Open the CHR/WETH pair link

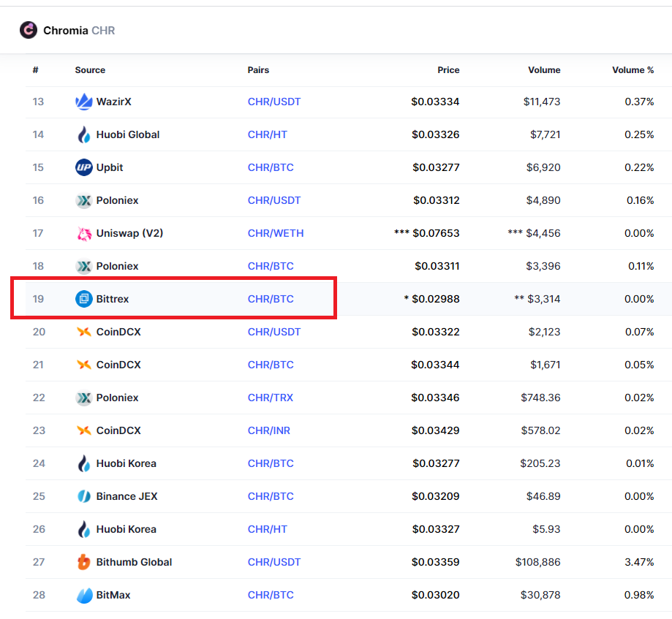276,233
